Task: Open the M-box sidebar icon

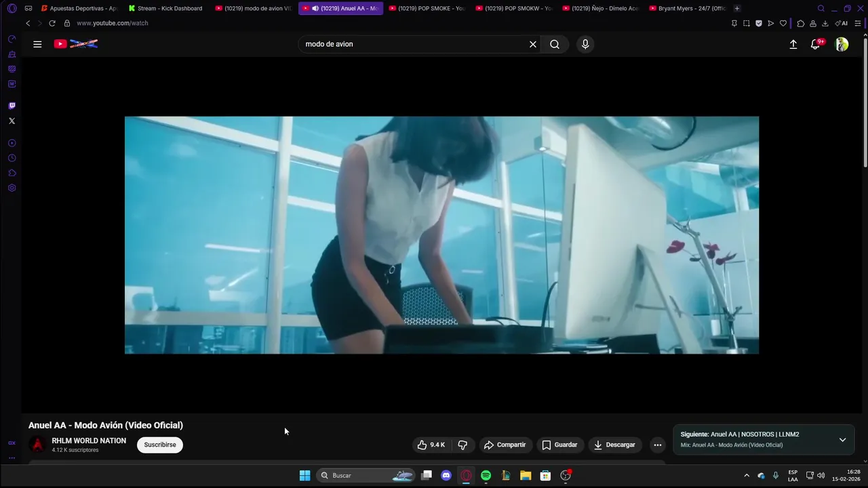Action: pos(12,84)
